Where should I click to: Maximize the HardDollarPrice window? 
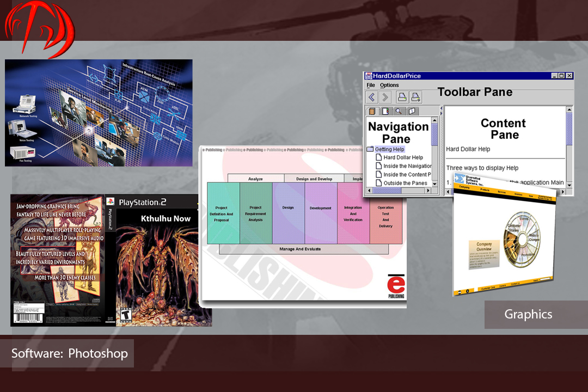pos(562,76)
